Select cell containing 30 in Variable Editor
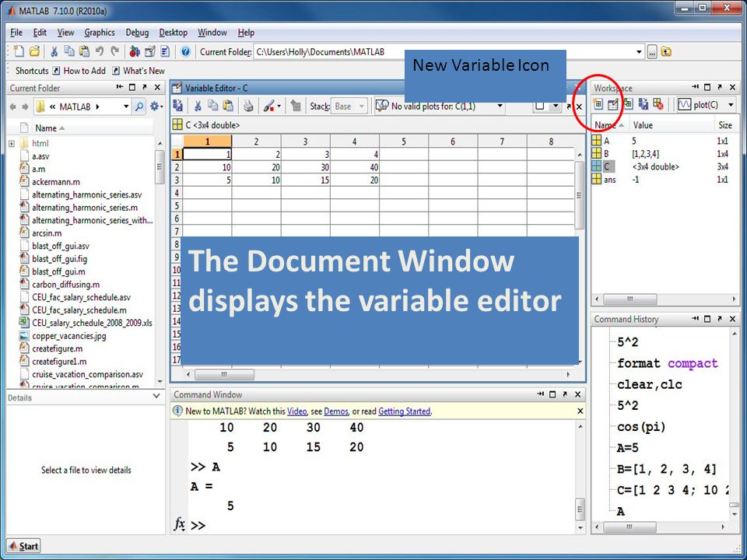The width and height of the screenshot is (747, 560). 305,167
